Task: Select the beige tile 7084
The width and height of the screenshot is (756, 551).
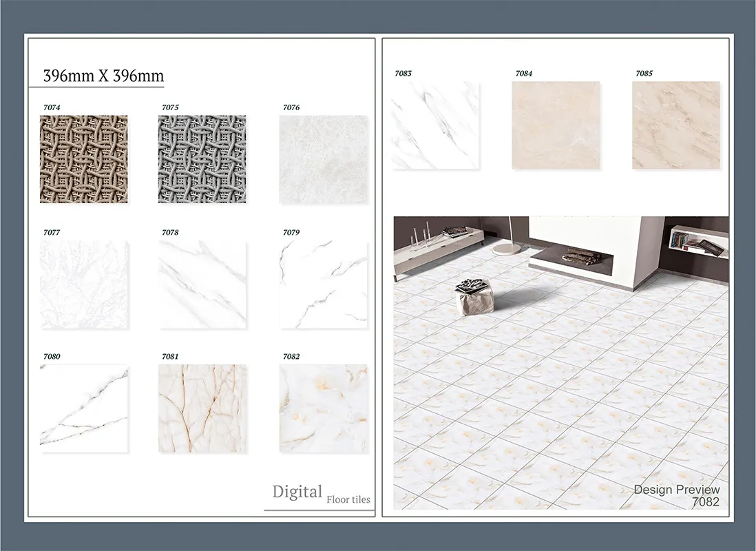Action: [556, 125]
